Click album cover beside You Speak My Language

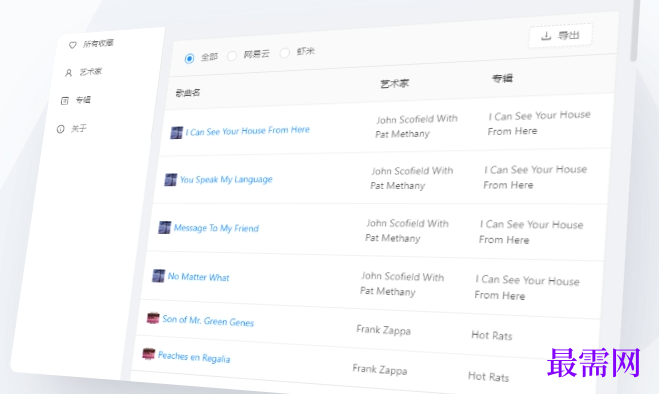171,180
